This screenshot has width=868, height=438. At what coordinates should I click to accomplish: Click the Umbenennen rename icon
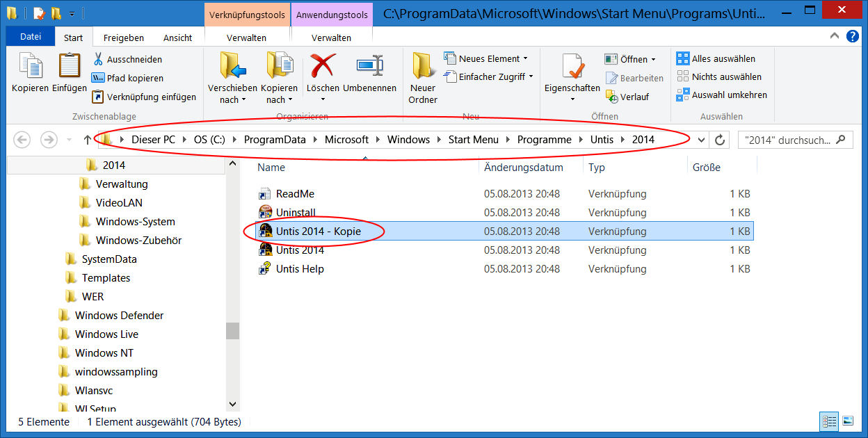pos(369,67)
